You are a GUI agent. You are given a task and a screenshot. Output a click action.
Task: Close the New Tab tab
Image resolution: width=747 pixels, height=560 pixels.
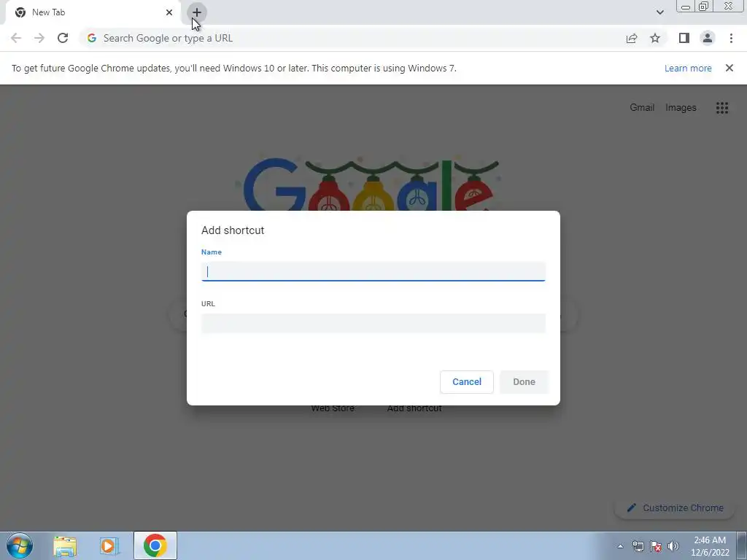coord(169,12)
